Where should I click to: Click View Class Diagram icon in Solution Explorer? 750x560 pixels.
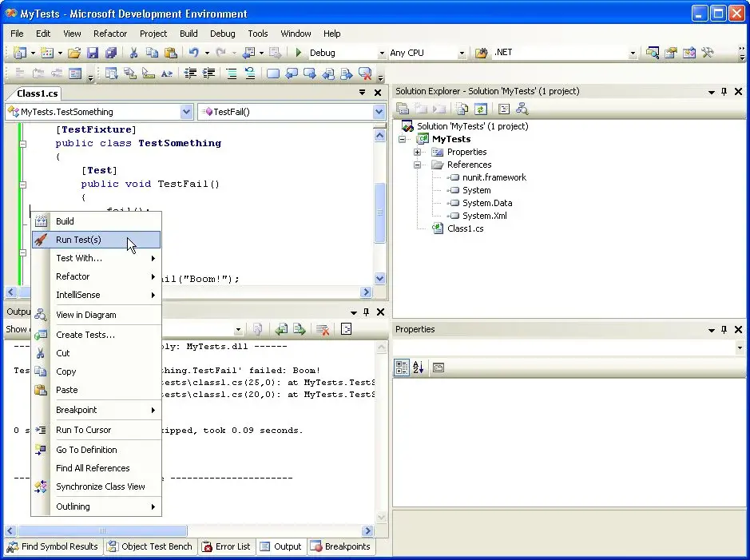[522, 109]
